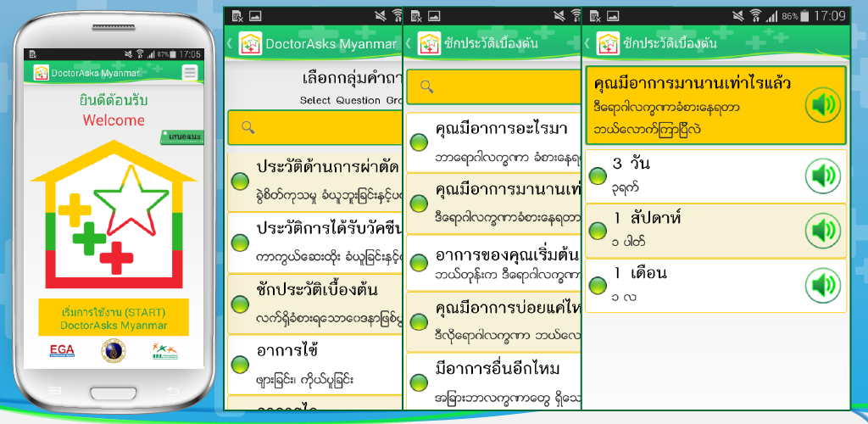This screenshot has height=424, width=868.
Task: Select อาการไข้ question group
Action: 315,365
